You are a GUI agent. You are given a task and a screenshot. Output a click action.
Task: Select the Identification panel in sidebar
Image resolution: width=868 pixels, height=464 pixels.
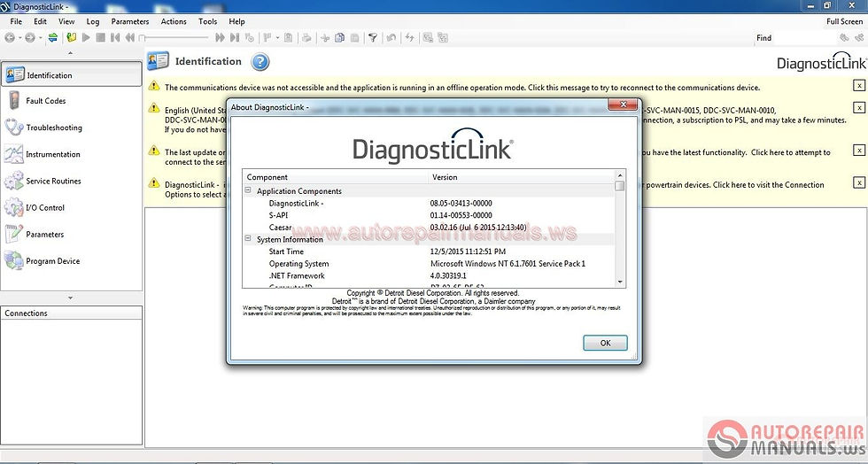(72, 74)
